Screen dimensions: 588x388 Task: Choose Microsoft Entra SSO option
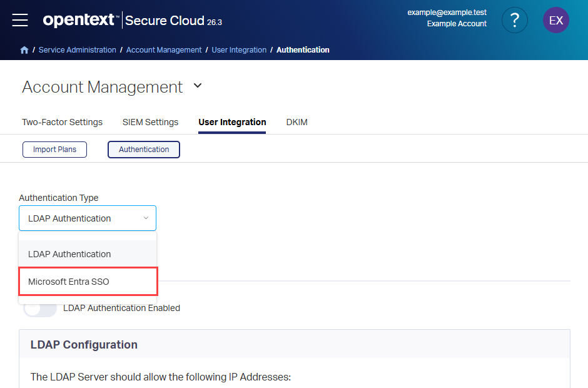[88, 282]
